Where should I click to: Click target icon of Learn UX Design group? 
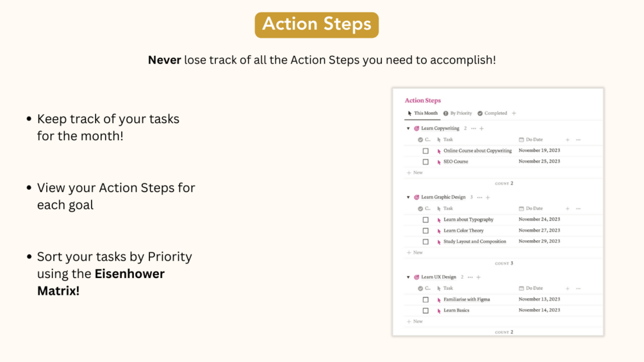417,277
